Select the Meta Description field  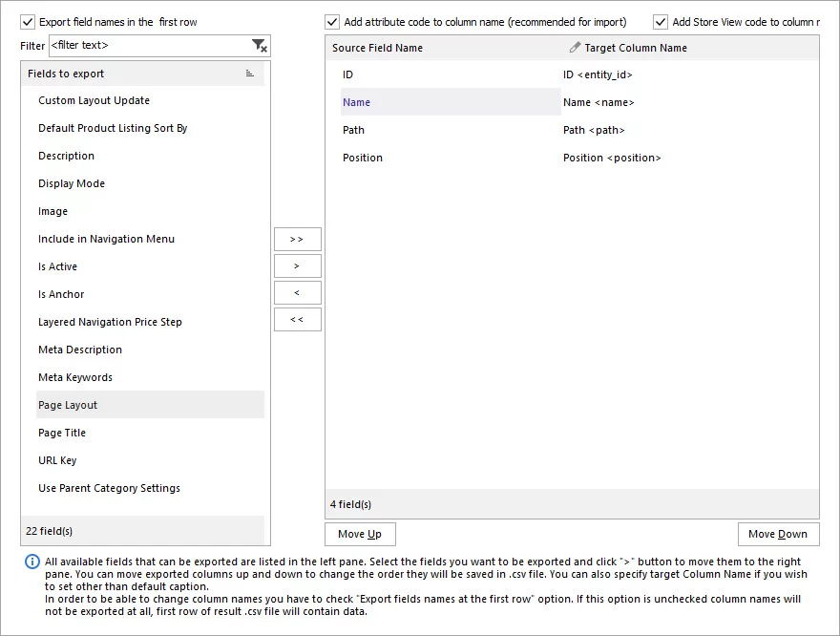[150, 350]
